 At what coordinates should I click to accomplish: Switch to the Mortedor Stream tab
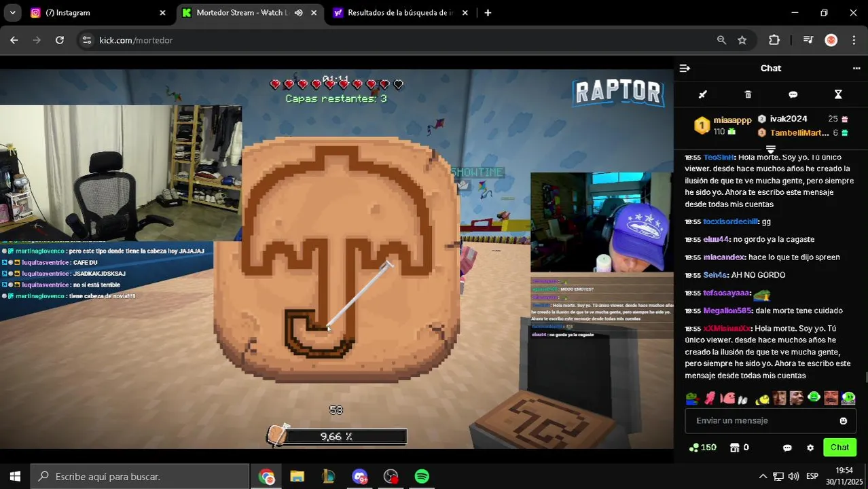click(x=251, y=13)
